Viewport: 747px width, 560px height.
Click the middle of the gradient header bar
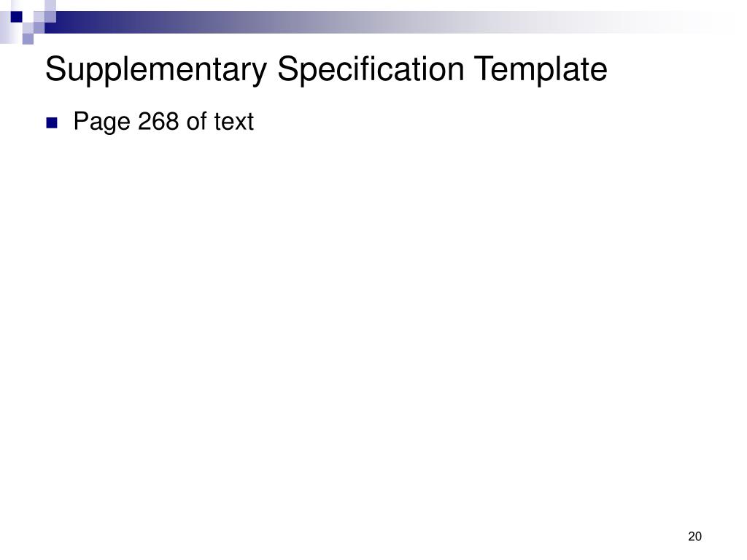(381, 23)
